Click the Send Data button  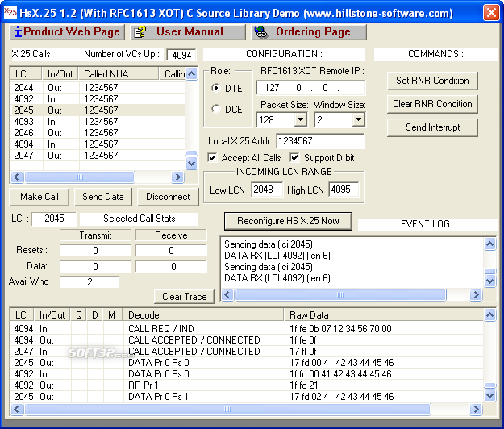[x=103, y=197]
